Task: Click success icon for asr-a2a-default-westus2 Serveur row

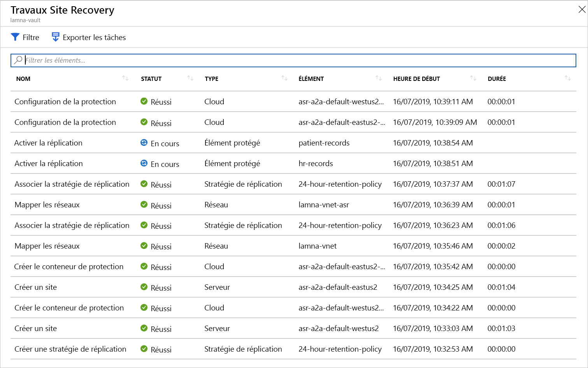Action: pos(144,328)
